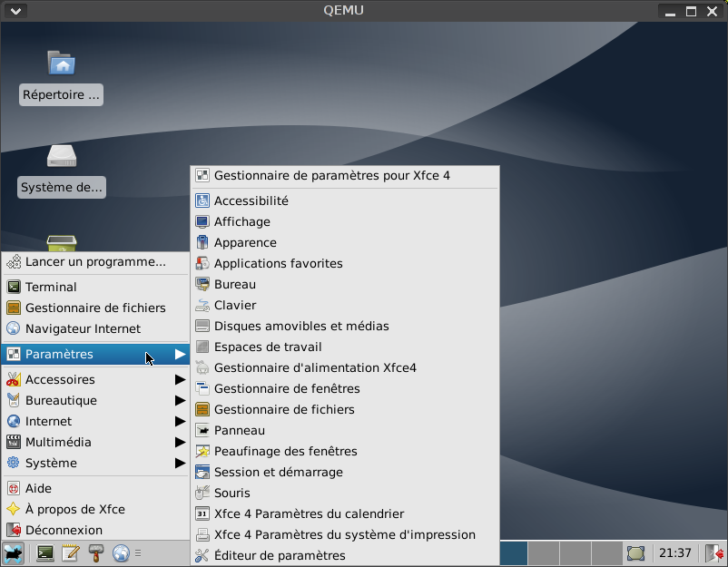The image size is (728, 567).
Task: Select Affichage in the Paramètres submenu
Action: tap(241, 221)
